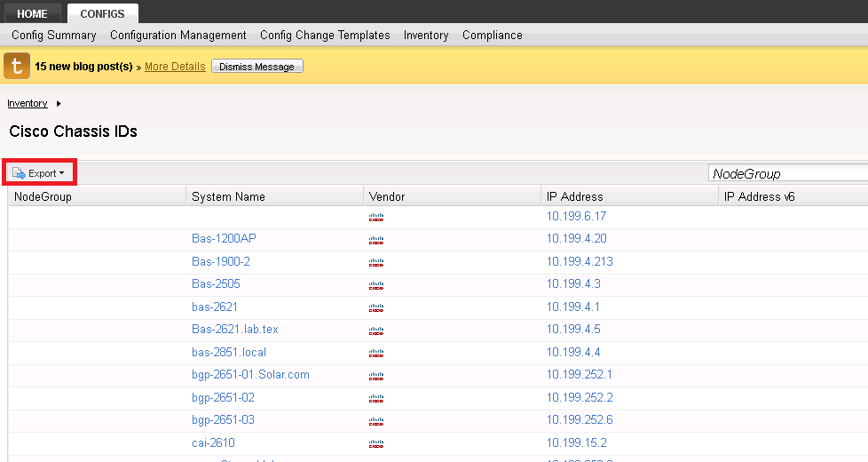Click Cisco vendor icon in bgp-2651-03 row
The width and height of the screenshot is (868, 462).
(376, 421)
